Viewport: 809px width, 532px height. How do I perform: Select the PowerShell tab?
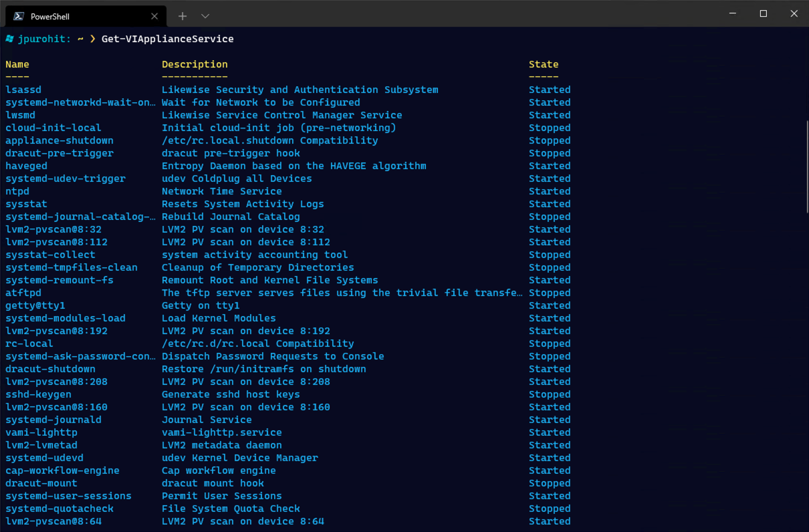tap(85, 16)
